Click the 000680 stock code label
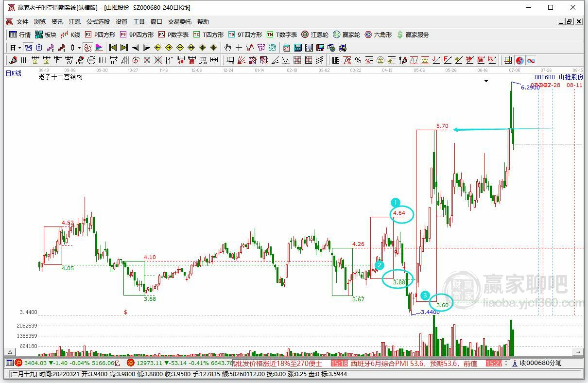Screen dimensions: 588x383 545,77
